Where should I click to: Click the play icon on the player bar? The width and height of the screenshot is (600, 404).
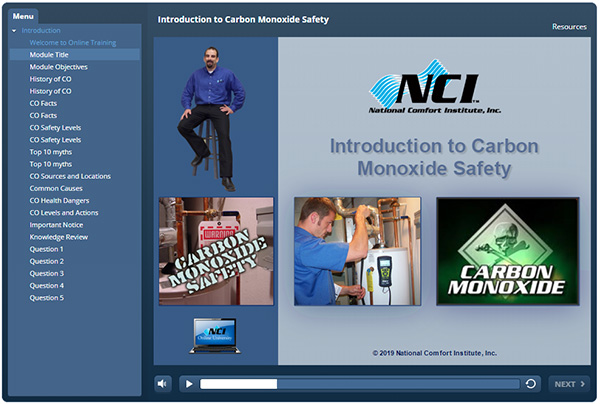coord(189,384)
